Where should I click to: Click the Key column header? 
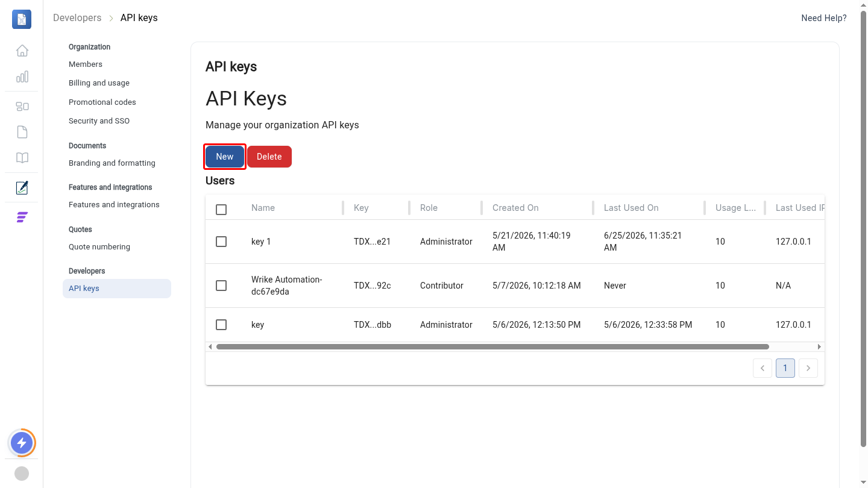point(361,208)
